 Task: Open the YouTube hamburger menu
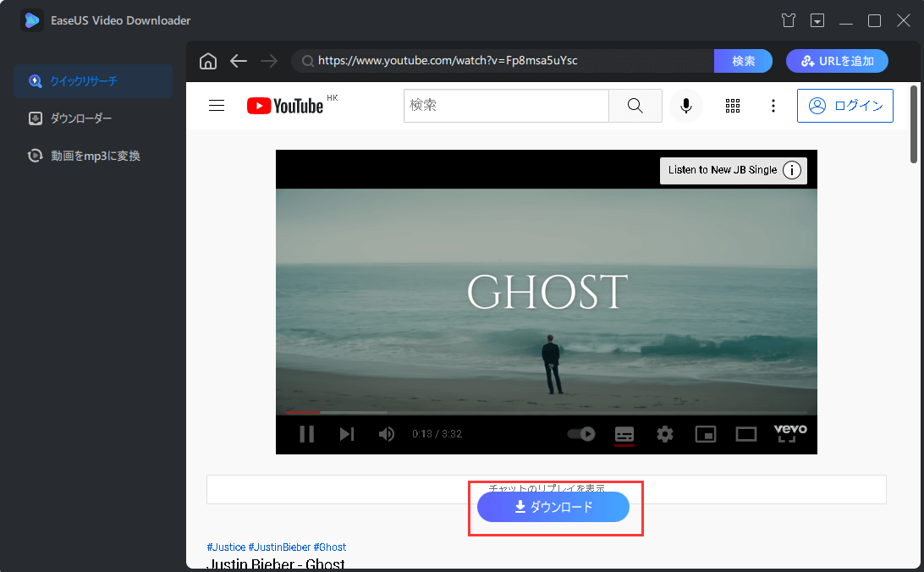[217, 105]
